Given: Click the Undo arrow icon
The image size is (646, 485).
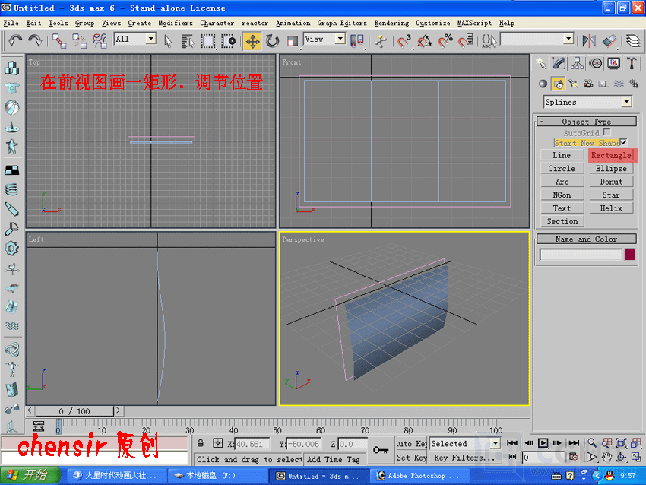Looking at the screenshot, I should pyautogui.click(x=16, y=40).
